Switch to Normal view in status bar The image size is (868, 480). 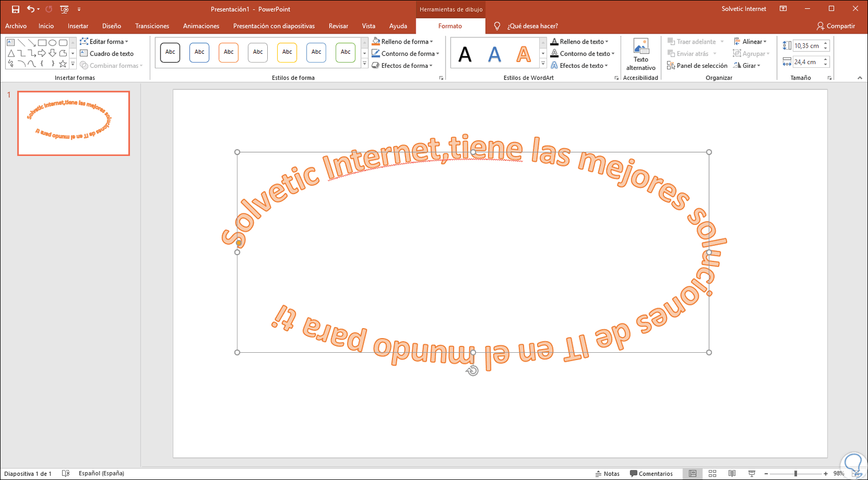coord(692,474)
